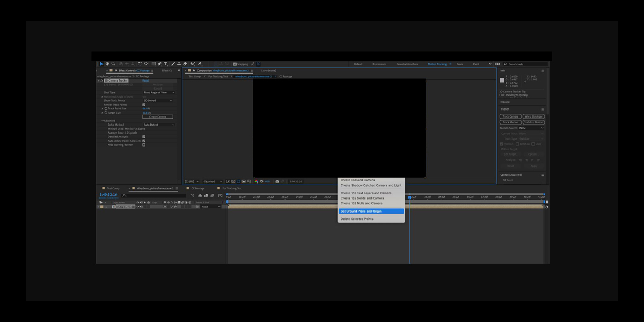The height and width of the screenshot is (322, 644).
Task: Select the Roto Brush tool
Action: pyautogui.click(x=192, y=64)
